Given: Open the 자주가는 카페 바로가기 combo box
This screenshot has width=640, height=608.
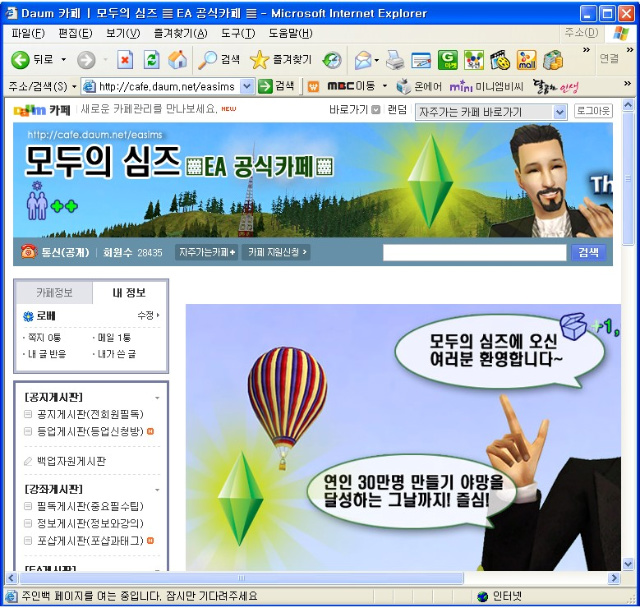Looking at the screenshot, I should pyautogui.click(x=491, y=112).
